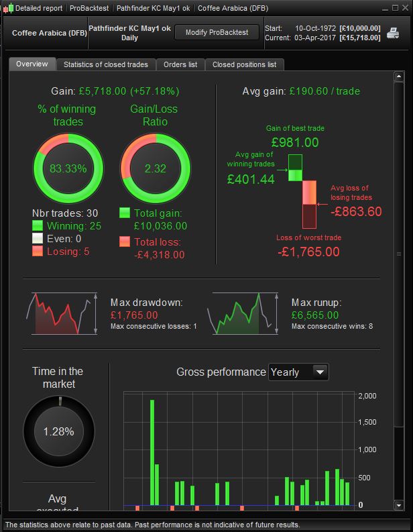Click the red Losing legend swatch
The image size is (413, 532).
(x=38, y=251)
